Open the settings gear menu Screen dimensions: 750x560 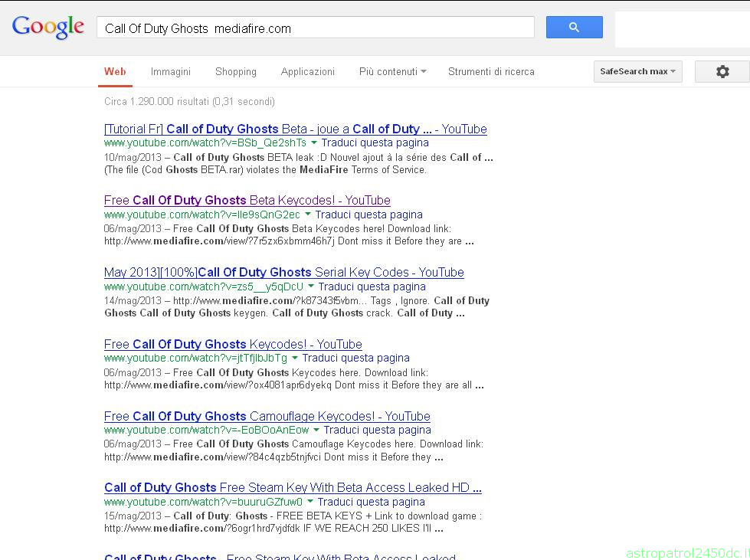click(722, 72)
